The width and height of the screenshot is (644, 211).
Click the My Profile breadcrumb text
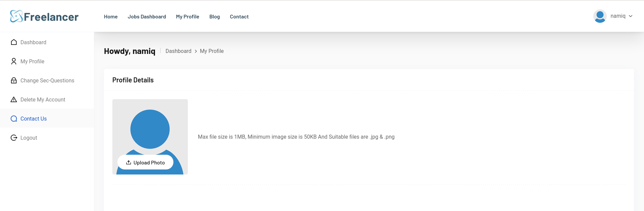[x=212, y=51]
